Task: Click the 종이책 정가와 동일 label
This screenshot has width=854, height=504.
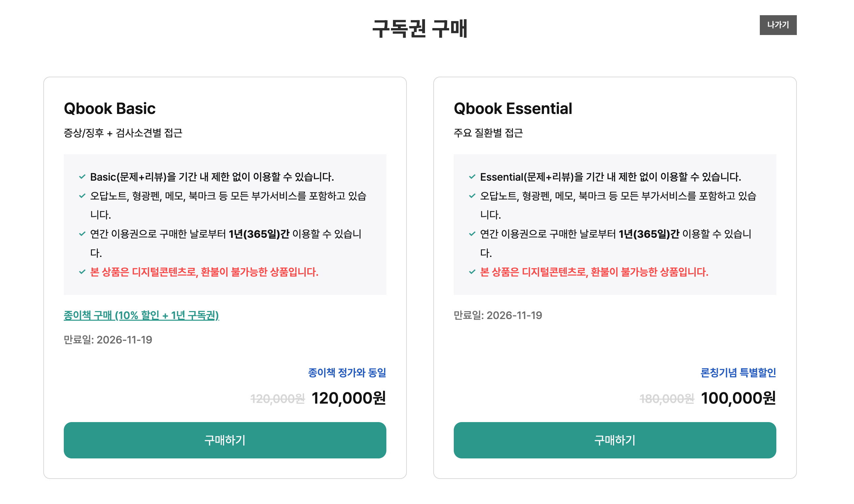Action: [x=347, y=373]
